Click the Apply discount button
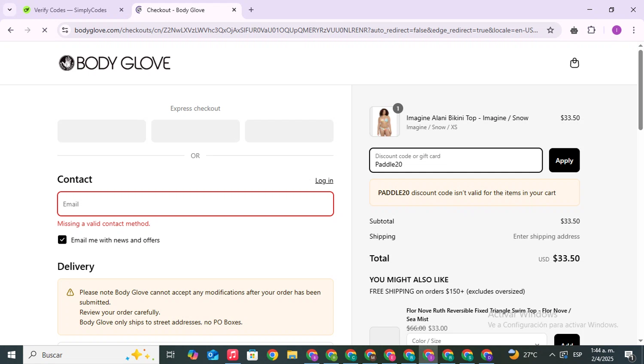The height and width of the screenshot is (364, 644). tap(564, 160)
